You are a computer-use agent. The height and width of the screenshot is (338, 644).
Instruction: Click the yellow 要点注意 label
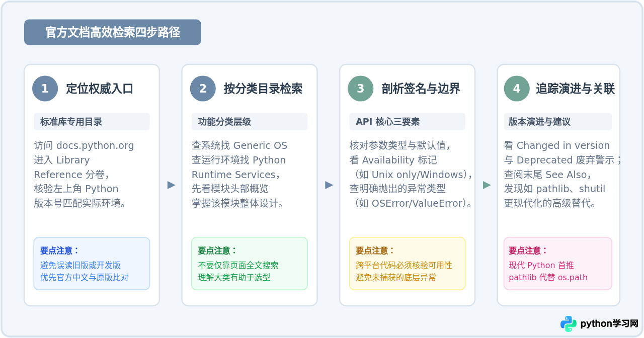[x=375, y=250]
